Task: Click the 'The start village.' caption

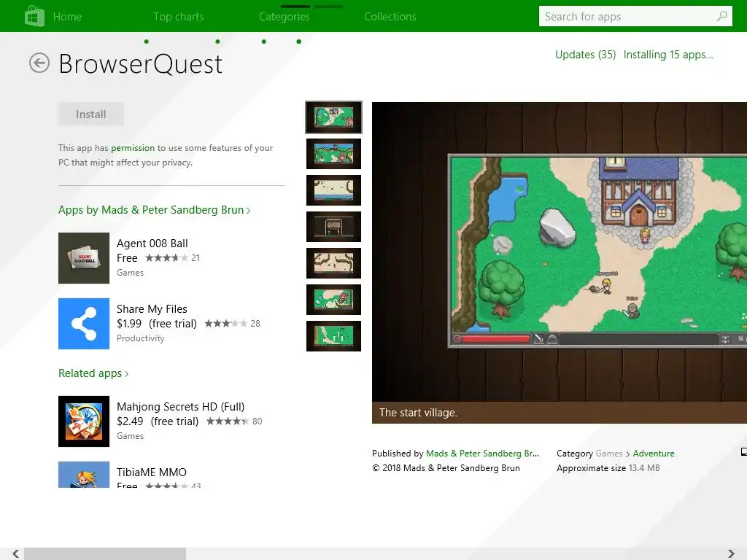Action: pyautogui.click(x=418, y=413)
